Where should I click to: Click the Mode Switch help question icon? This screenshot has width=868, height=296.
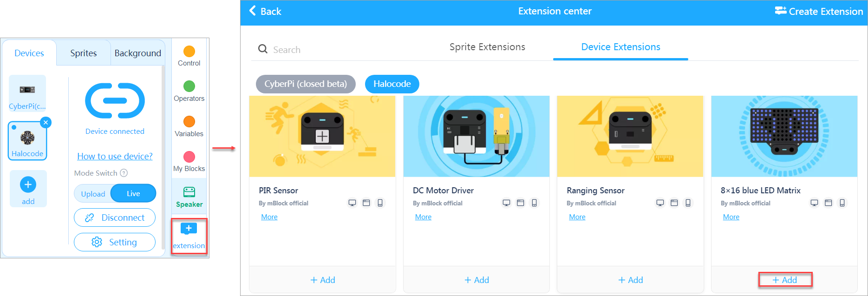click(x=124, y=173)
